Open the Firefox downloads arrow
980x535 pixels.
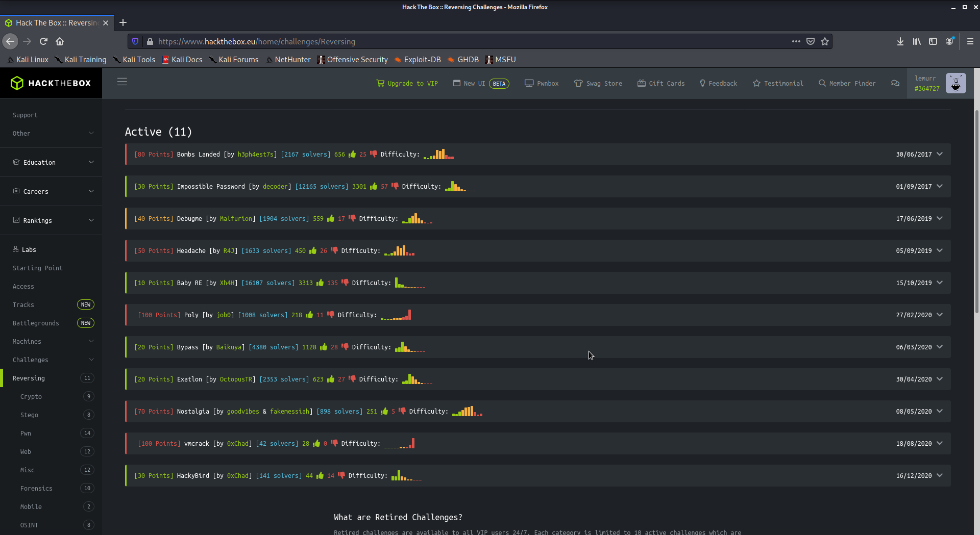pyautogui.click(x=900, y=41)
